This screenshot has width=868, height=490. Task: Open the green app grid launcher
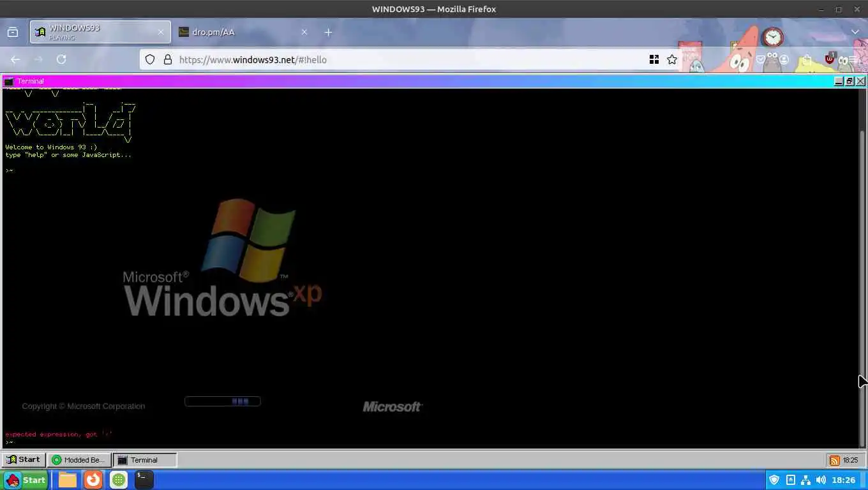point(119,480)
